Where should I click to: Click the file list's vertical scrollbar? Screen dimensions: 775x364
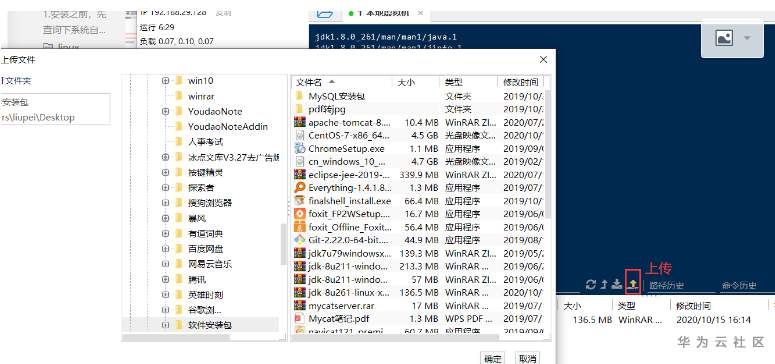(x=547, y=154)
